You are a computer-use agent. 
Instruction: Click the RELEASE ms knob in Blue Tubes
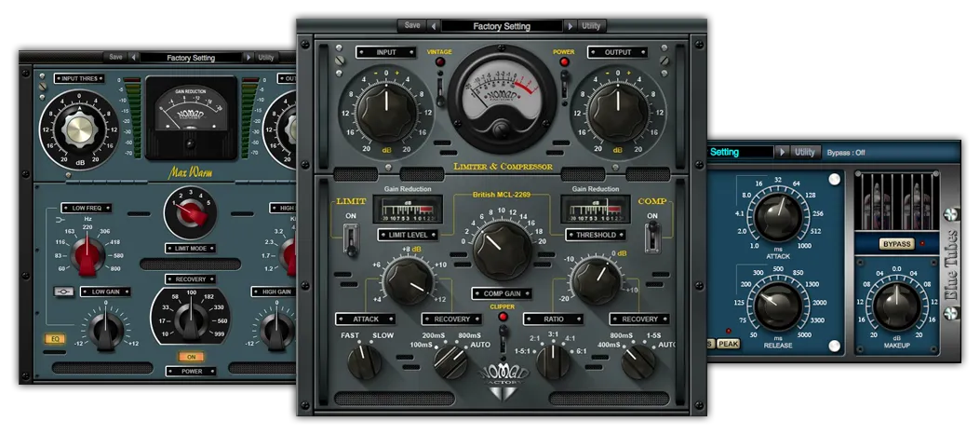[x=777, y=306]
